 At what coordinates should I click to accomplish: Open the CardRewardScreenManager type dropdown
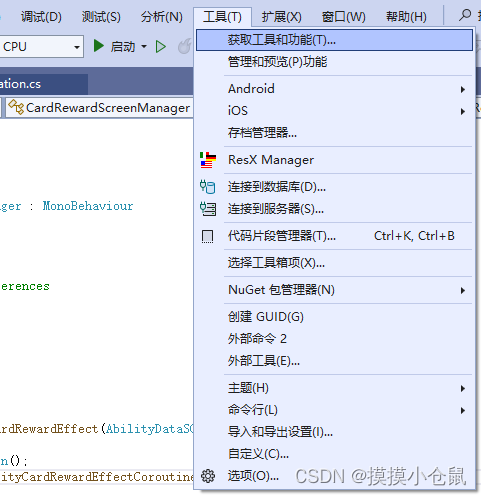(99, 107)
